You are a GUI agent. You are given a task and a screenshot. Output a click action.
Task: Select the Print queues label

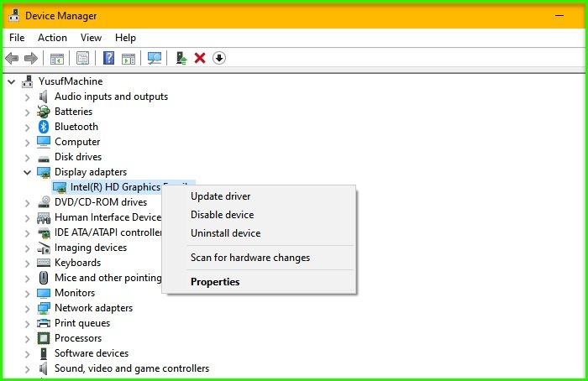click(82, 323)
